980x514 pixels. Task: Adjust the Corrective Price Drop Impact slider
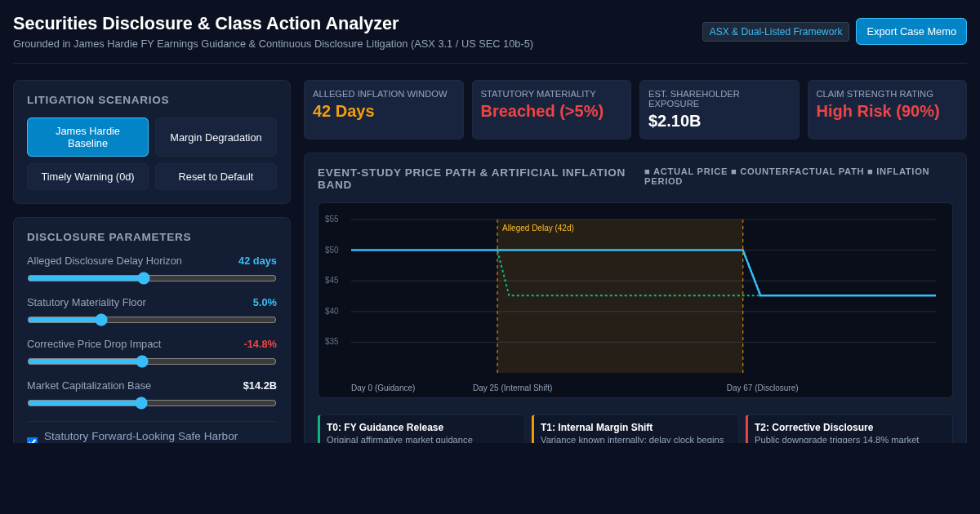pos(152,361)
